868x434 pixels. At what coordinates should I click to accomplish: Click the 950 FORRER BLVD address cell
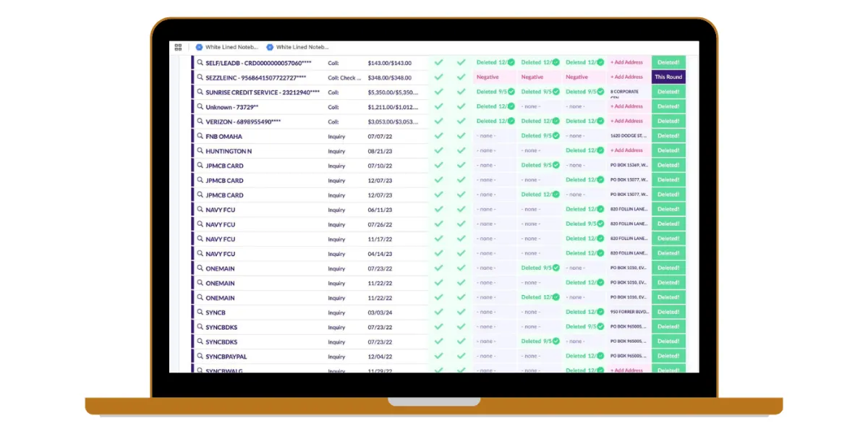pos(628,312)
